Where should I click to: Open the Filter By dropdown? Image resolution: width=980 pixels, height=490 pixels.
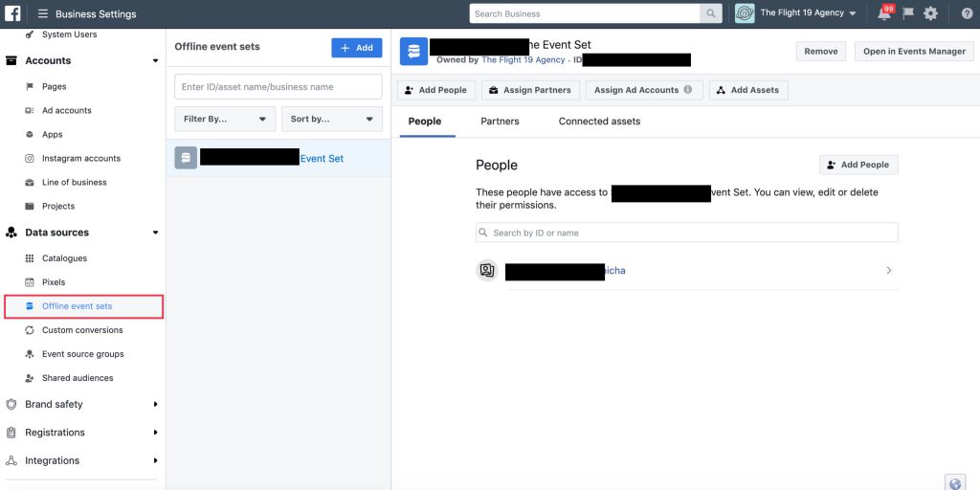(x=224, y=119)
